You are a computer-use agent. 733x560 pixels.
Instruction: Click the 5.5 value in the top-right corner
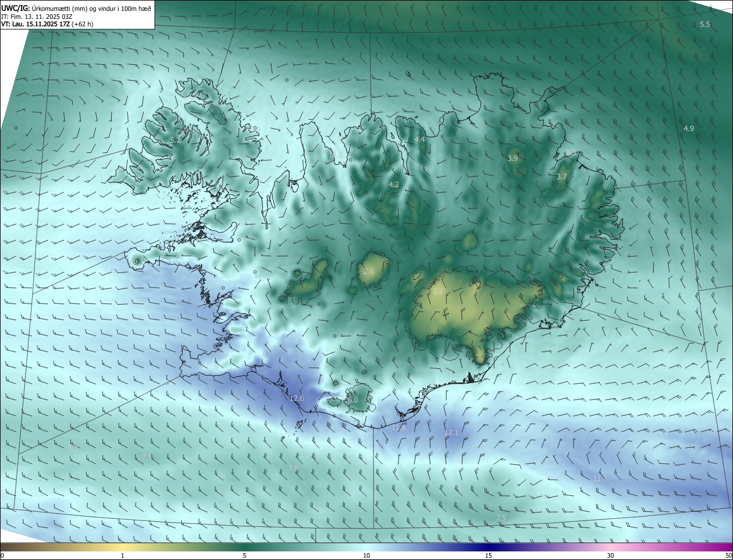coord(705,24)
